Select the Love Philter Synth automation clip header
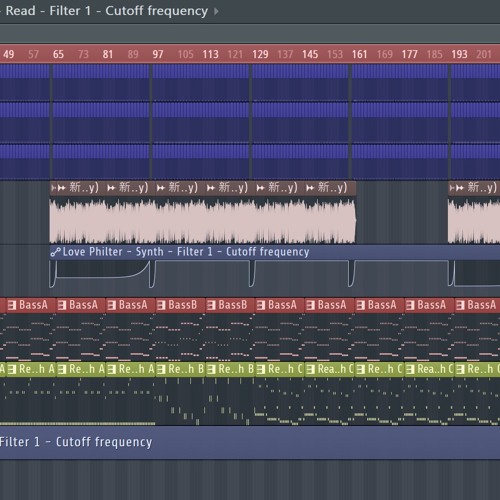This screenshot has height=500, width=500. point(275,252)
